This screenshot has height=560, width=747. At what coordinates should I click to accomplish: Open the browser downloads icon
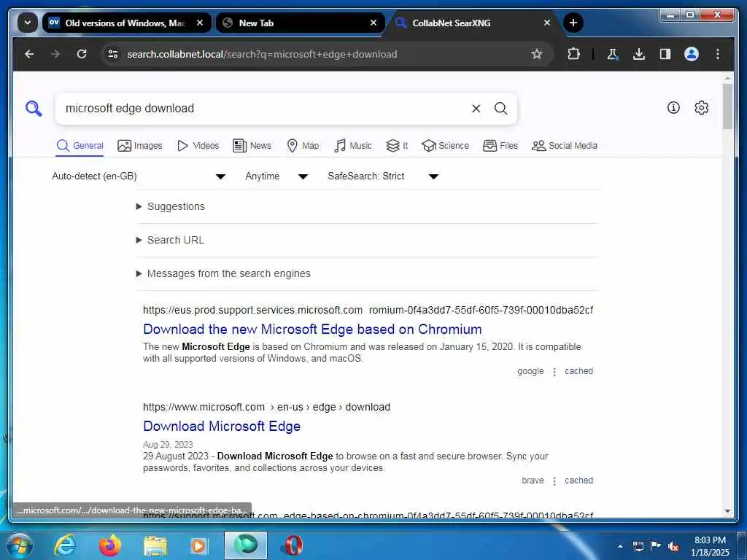pyautogui.click(x=639, y=54)
